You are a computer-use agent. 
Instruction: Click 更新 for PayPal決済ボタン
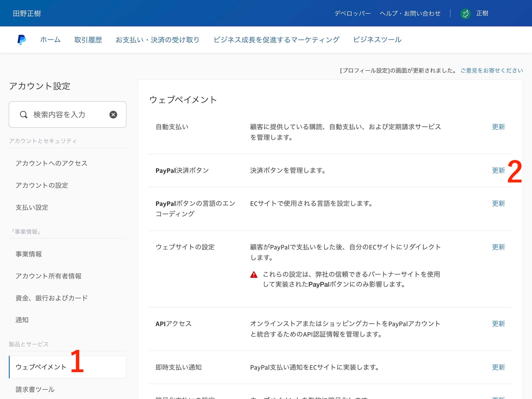click(x=498, y=171)
